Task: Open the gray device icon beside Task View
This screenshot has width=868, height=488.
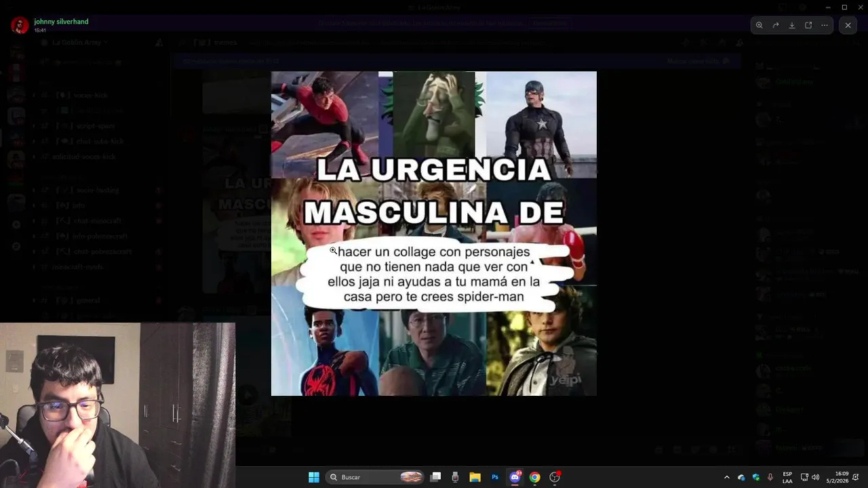Action: coord(455,477)
